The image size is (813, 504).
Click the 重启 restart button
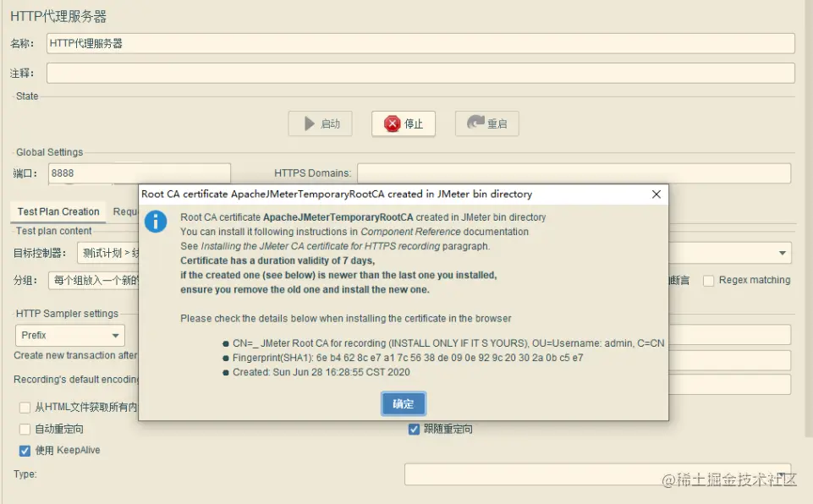[486, 123]
